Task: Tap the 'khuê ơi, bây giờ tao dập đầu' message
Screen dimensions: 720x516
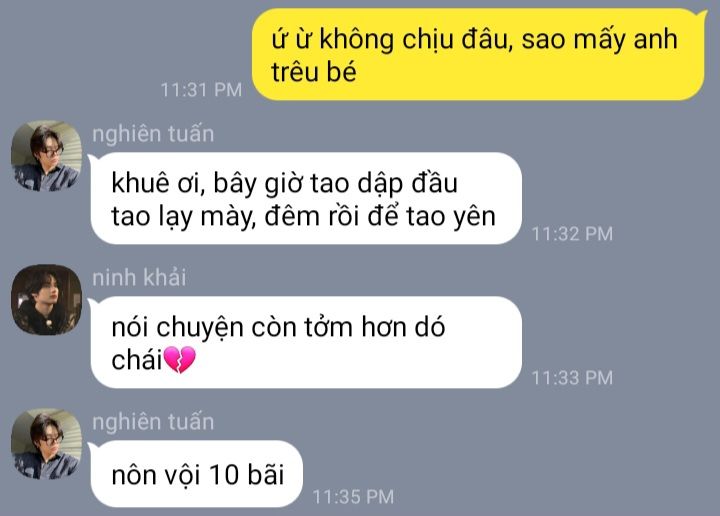Action: (306, 198)
